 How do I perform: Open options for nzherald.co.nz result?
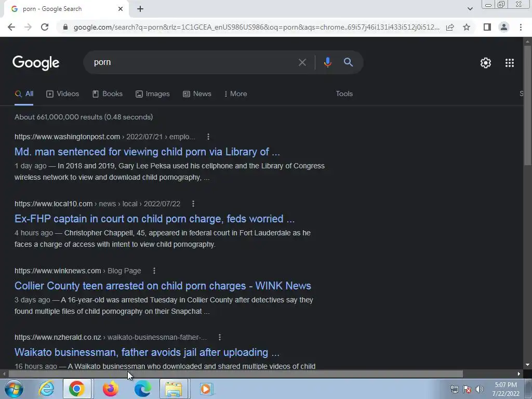click(220, 337)
